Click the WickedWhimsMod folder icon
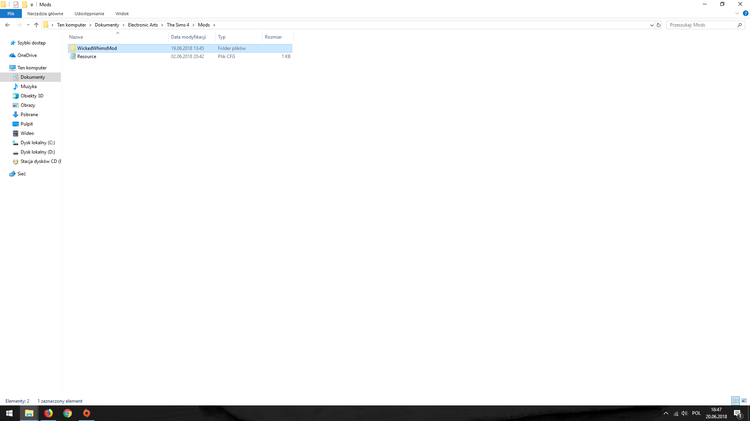The width and height of the screenshot is (750, 421). (73, 48)
